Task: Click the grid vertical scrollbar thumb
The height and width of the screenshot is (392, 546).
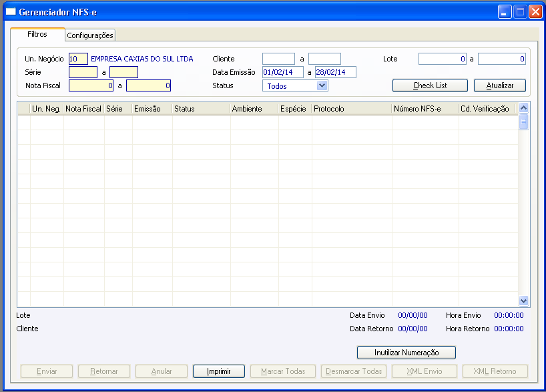Action: tap(523, 122)
